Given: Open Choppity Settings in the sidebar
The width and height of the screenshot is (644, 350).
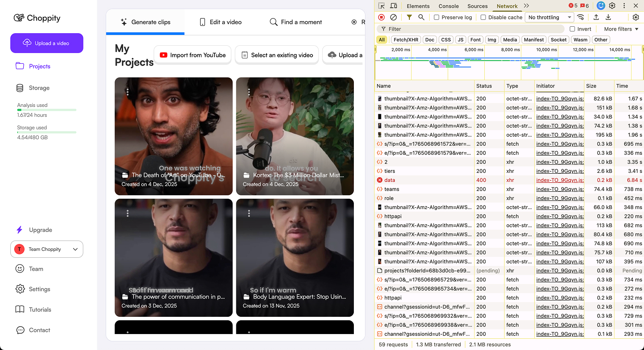Looking at the screenshot, I should 33,289.
